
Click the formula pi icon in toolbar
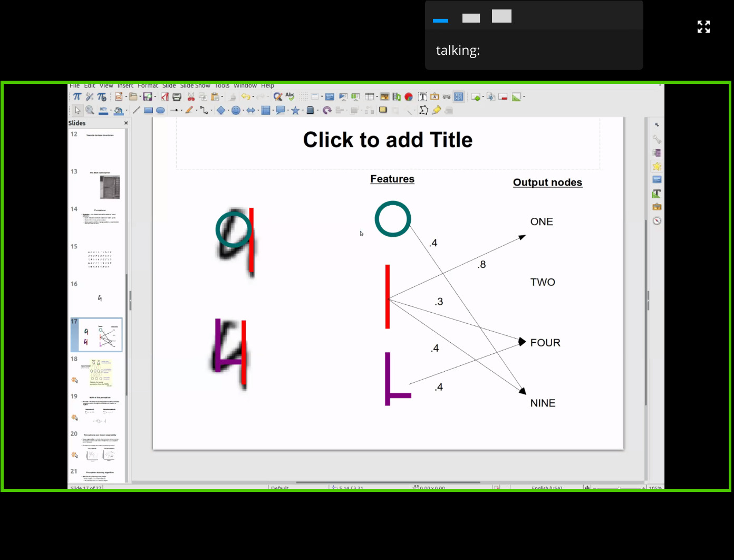point(77,96)
